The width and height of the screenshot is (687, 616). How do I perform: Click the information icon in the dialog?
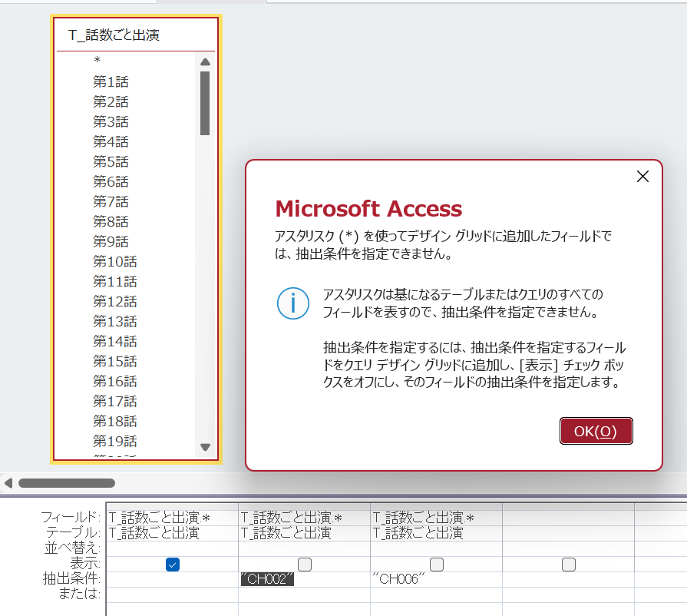click(x=293, y=303)
